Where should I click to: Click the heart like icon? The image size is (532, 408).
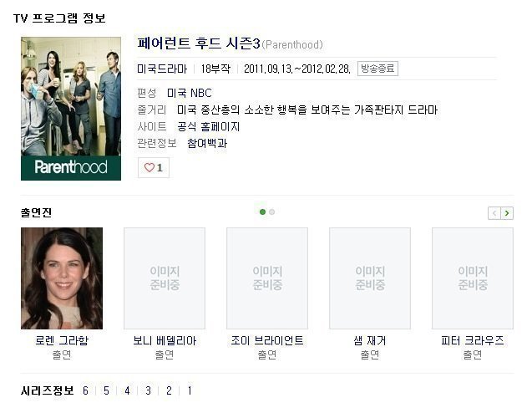tap(149, 167)
